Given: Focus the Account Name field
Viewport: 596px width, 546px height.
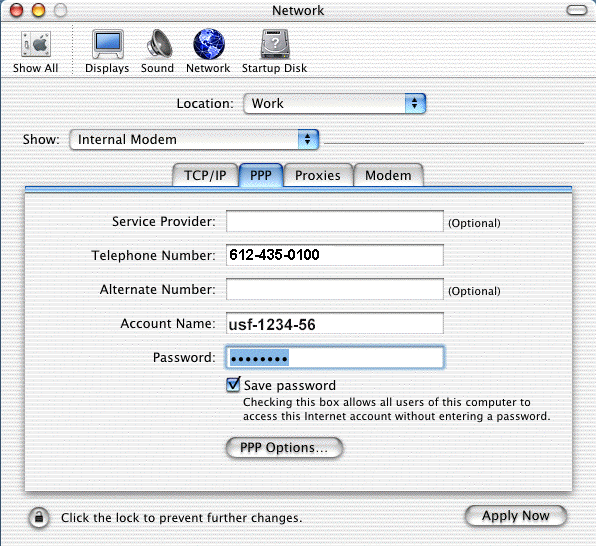Looking at the screenshot, I should (335, 323).
